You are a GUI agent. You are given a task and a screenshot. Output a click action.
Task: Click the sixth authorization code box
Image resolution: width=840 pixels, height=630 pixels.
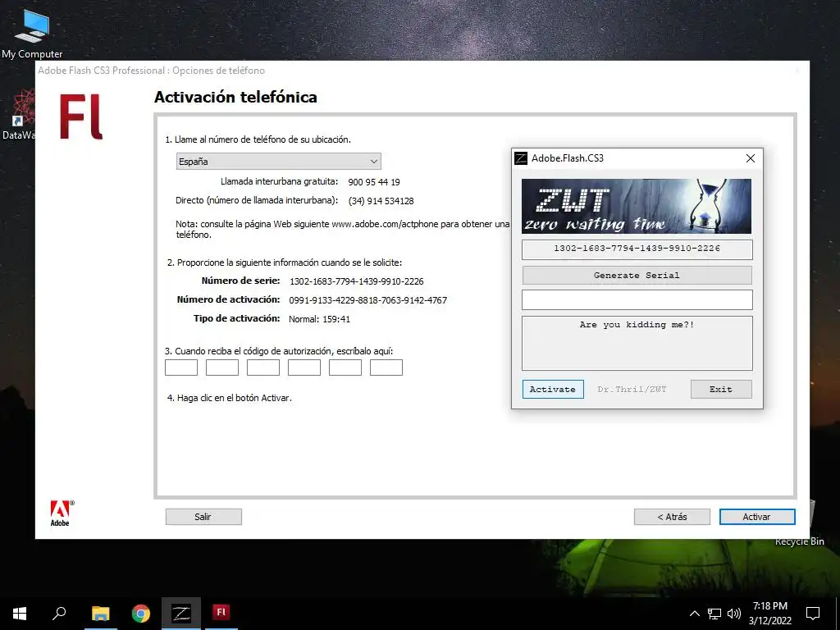coord(386,367)
